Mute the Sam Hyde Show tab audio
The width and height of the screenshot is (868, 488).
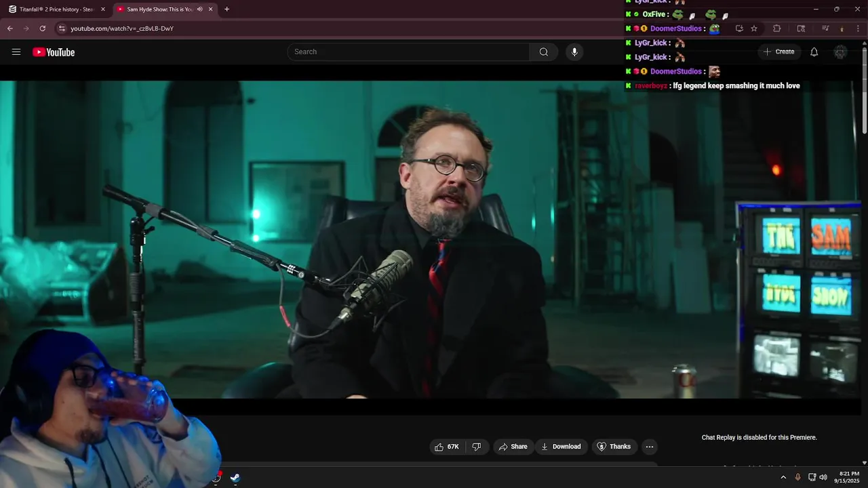[199, 9]
